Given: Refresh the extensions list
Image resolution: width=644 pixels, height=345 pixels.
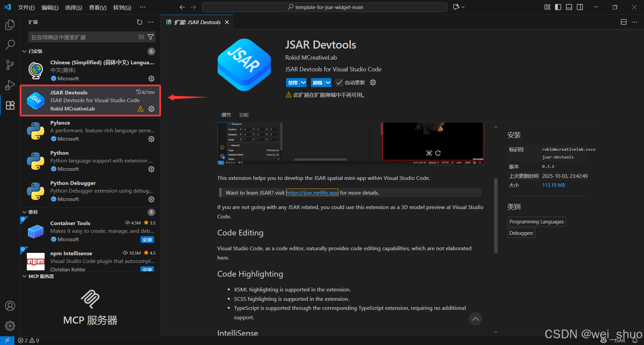Looking at the screenshot, I should pos(140,22).
